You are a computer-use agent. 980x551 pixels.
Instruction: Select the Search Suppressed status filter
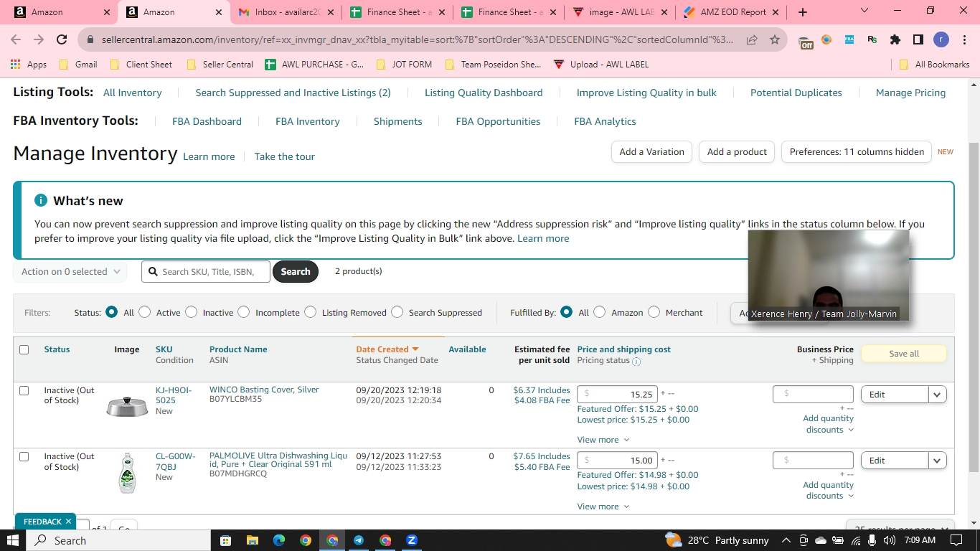coord(397,312)
